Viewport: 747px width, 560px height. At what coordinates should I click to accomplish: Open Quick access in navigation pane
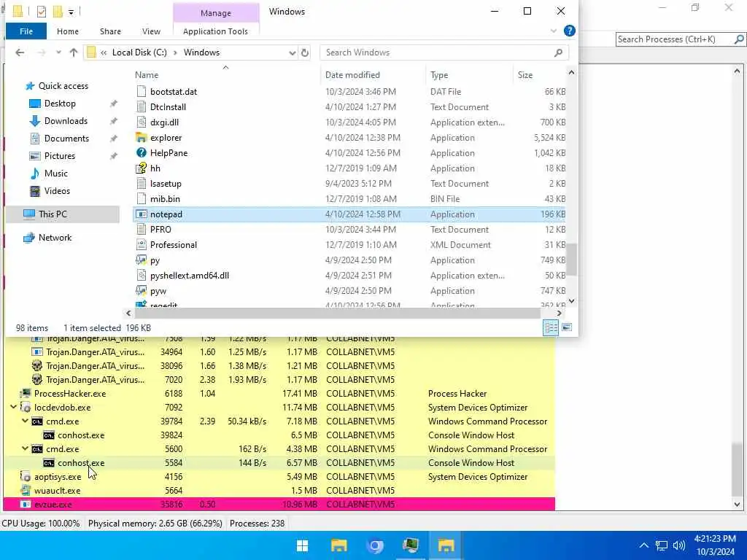63,86
